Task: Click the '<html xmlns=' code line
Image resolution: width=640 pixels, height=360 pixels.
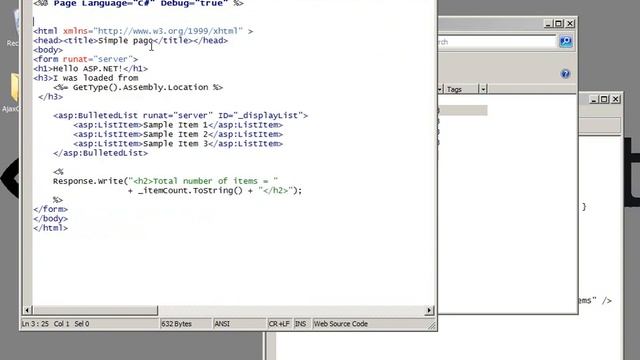Action: pos(143,31)
